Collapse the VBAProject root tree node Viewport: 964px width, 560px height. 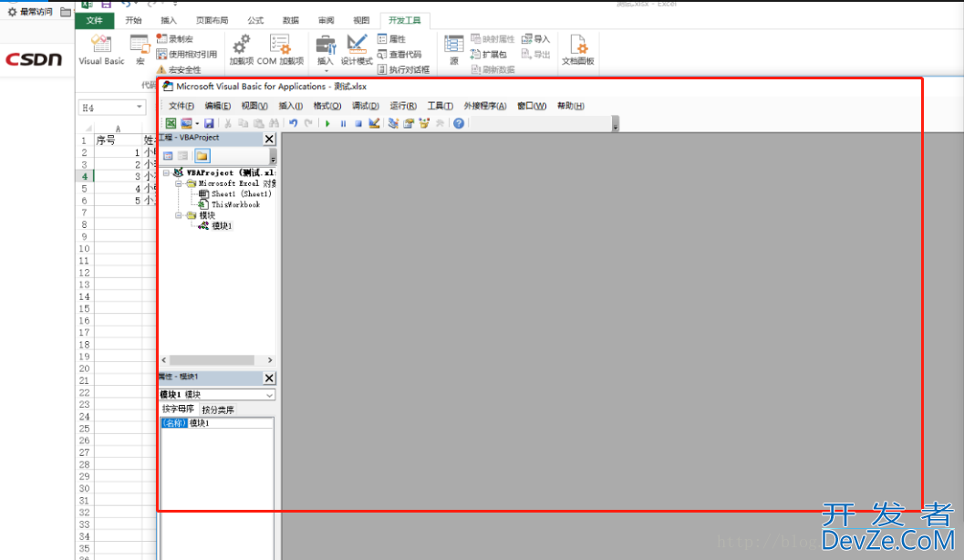pos(166,172)
